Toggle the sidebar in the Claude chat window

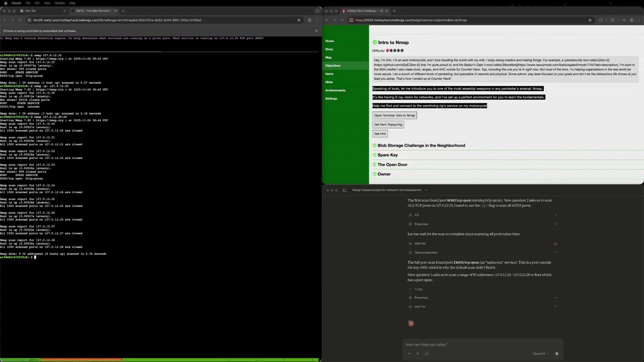(345, 190)
